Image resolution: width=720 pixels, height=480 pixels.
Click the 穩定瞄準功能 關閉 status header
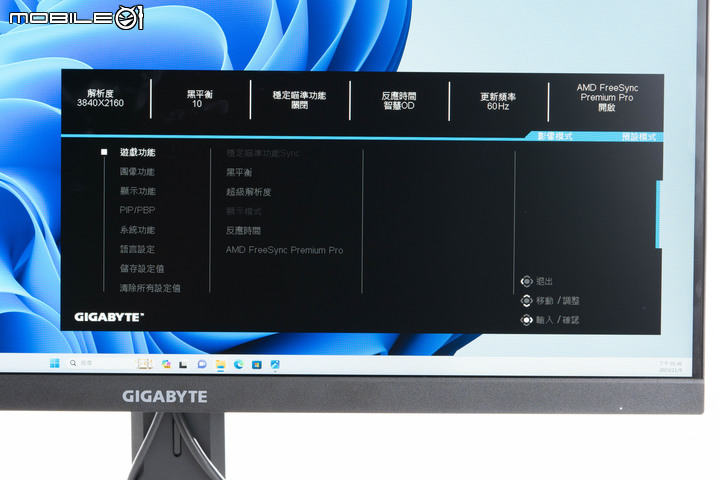pyautogui.click(x=299, y=100)
